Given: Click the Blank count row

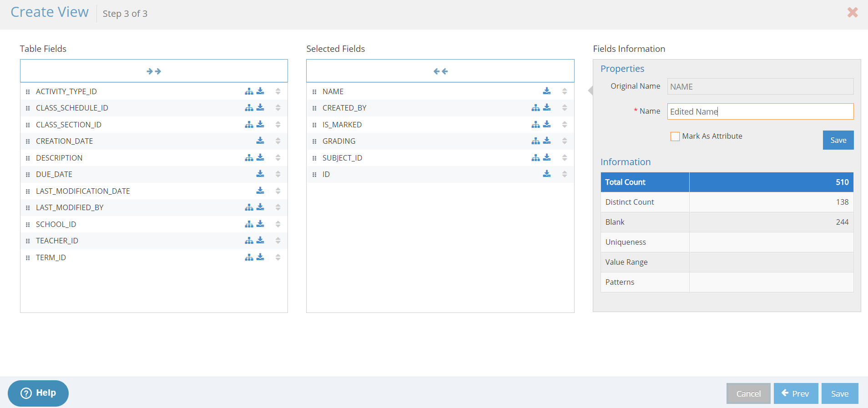Looking at the screenshot, I should [727, 222].
